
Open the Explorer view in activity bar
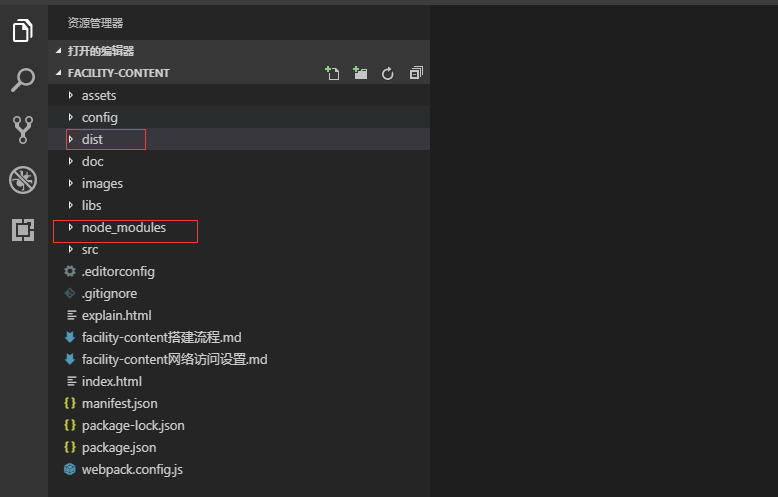tap(23, 31)
